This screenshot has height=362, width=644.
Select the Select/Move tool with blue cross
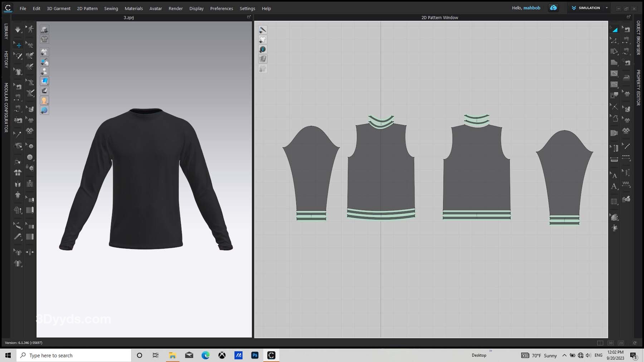[18, 45]
